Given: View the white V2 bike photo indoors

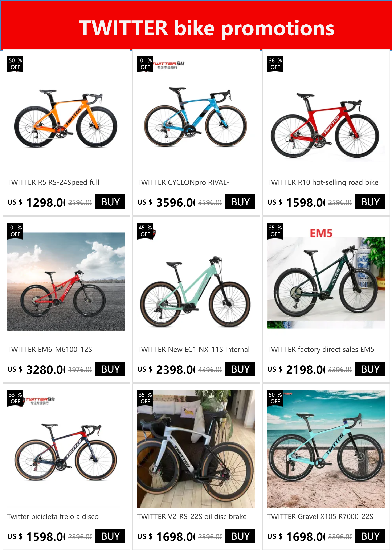Looking at the screenshot, I should click(x=196, y=449).
